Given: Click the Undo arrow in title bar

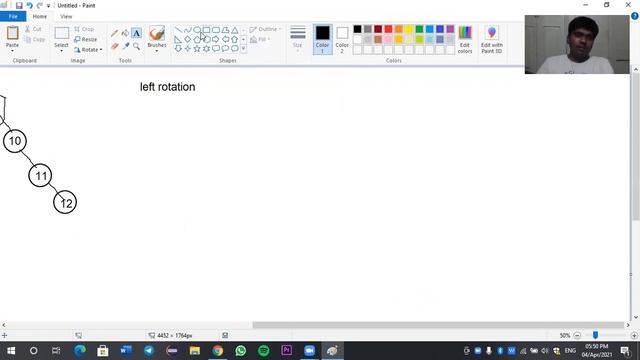Looking at the screenshot, I should click(x=29, y=5).
